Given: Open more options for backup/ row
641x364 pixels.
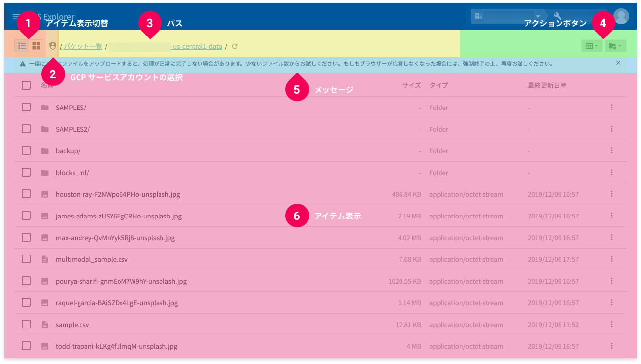Looking at the screenshot, I should click(611, 150).
